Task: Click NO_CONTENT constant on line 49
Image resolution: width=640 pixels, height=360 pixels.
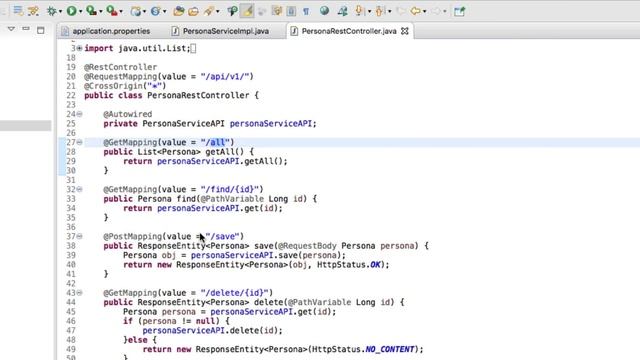Action: click(390, 349)
